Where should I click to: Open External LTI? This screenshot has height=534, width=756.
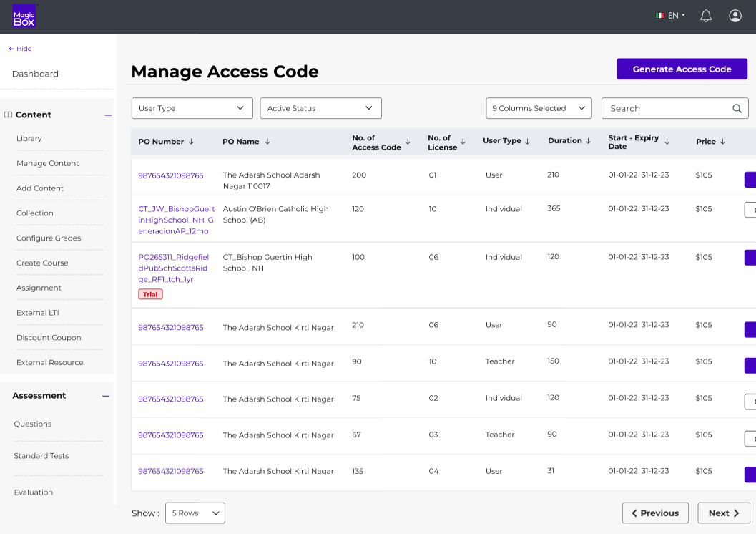(38, 313)
